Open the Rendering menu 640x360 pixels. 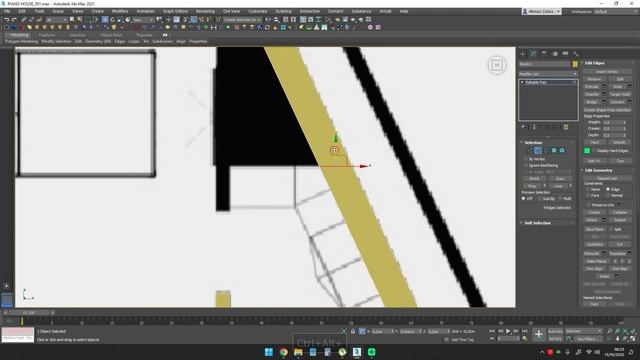tap(205, 11)
